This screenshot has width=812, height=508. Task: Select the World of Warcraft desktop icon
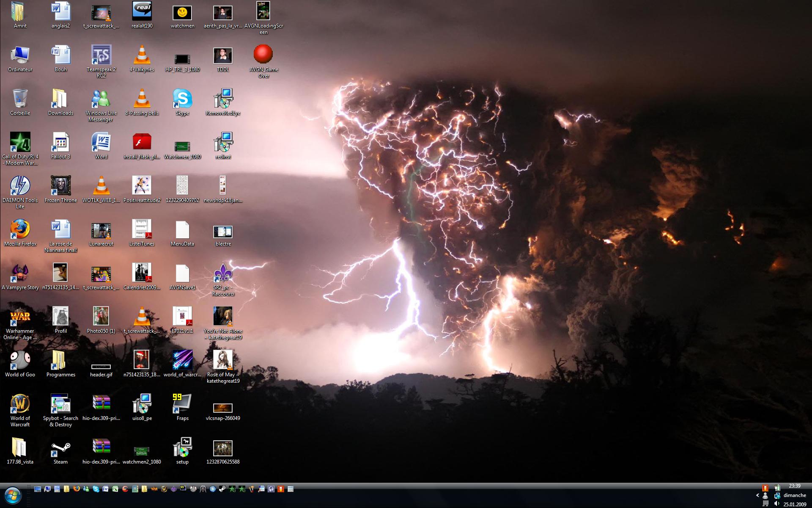(x=20, y=404)
